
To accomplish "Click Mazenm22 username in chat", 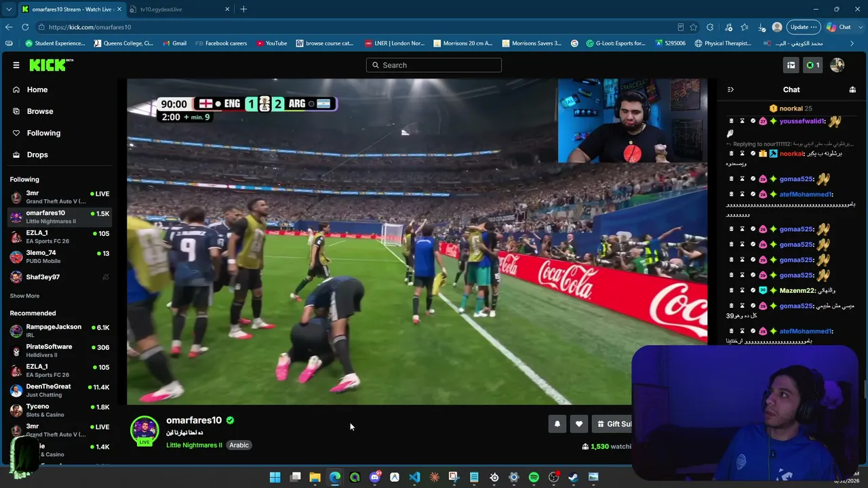I will (x=797, y=291).
